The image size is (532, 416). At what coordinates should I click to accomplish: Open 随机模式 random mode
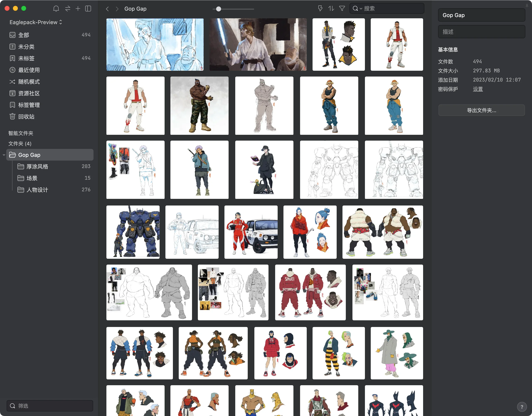click(x=50, y=82)
